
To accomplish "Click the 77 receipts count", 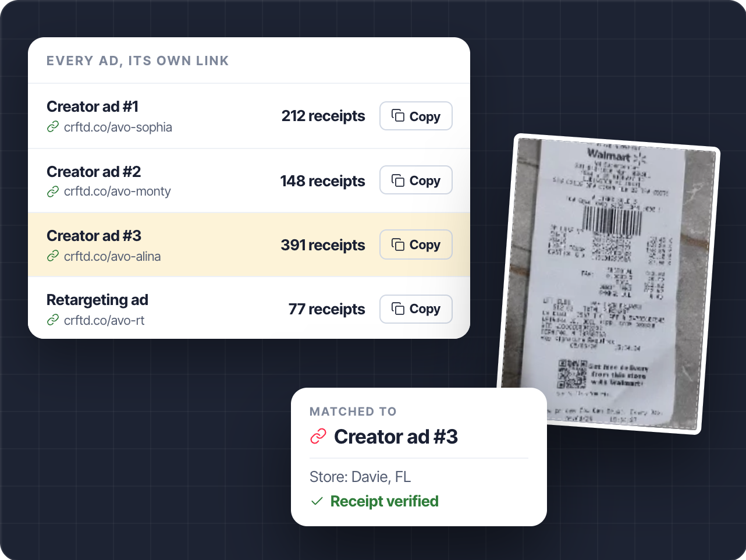I will pyautogui.click(x=327, y=309).
